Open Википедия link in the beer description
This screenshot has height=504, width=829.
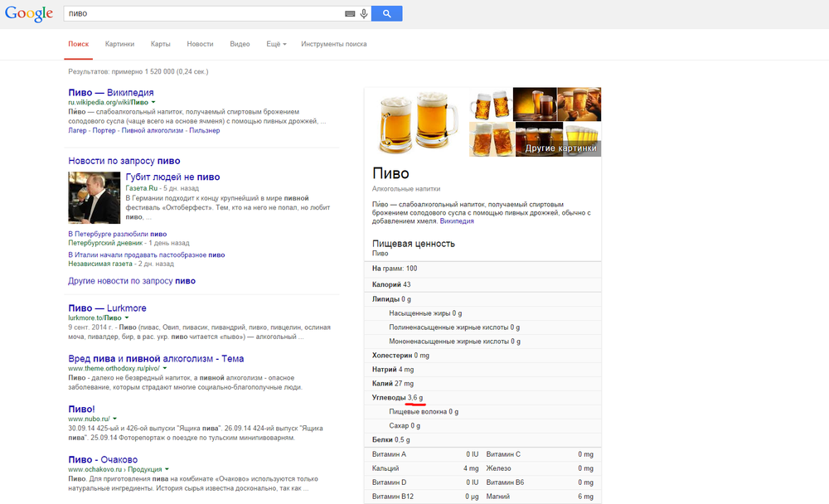457,221
